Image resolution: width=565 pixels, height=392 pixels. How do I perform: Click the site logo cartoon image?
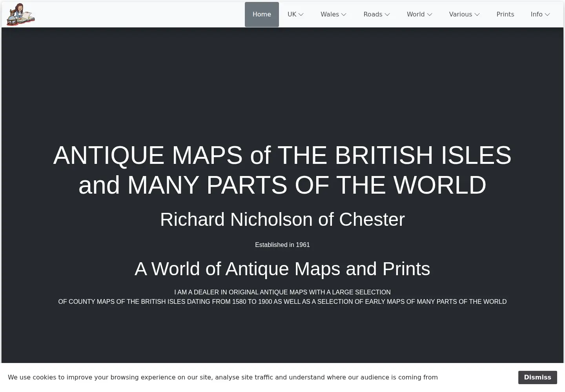point(21,15)
